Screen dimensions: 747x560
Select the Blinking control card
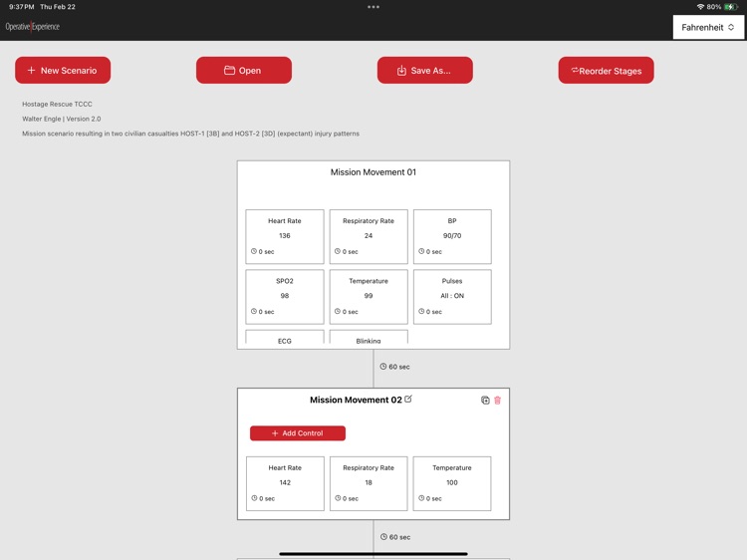(x=369, y=338)
